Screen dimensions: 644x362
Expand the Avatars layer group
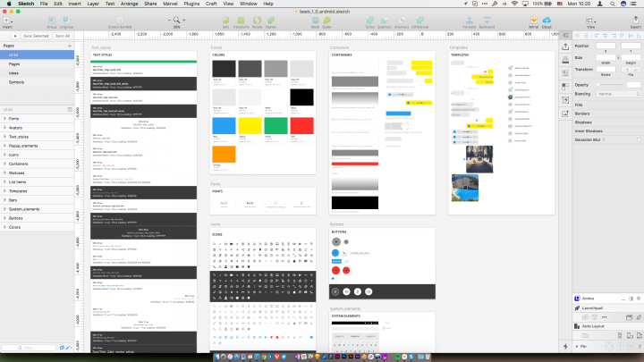pos(4,128)
